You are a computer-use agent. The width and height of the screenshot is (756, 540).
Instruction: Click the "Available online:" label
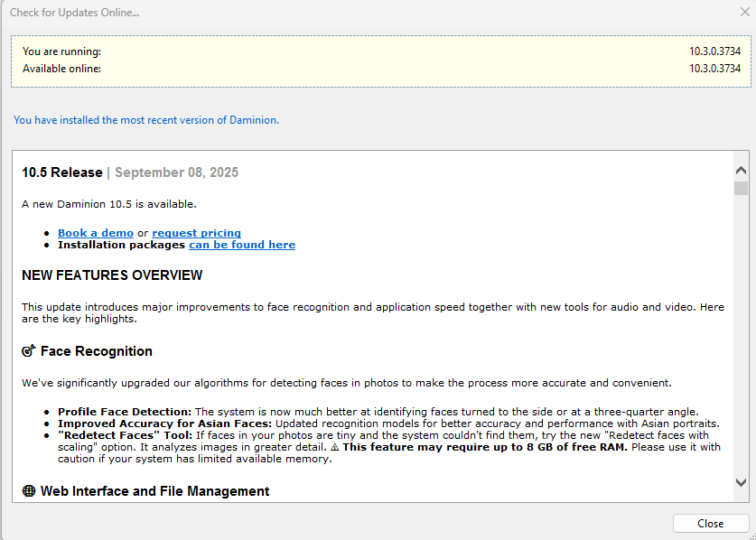[x=61, y=69]
